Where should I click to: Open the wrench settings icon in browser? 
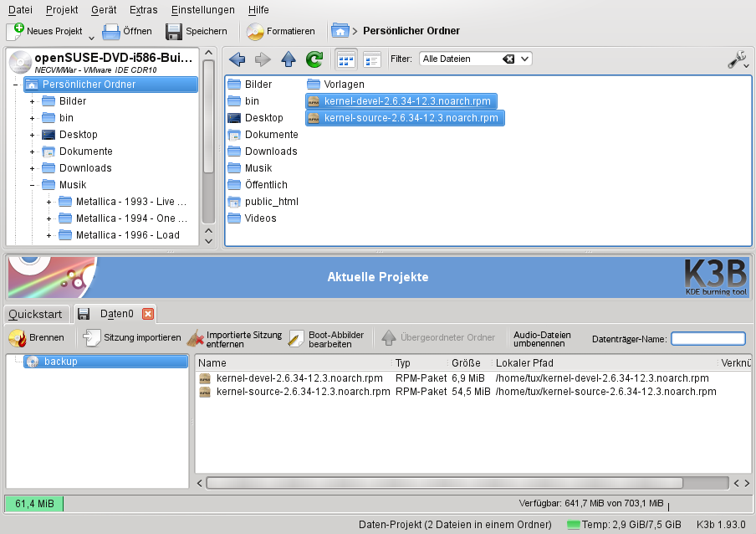point(736,59)
